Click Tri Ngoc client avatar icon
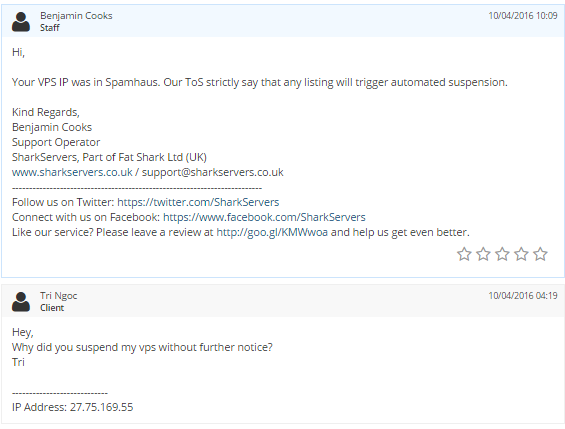This screenshot has height=429, width=565. 21,301
